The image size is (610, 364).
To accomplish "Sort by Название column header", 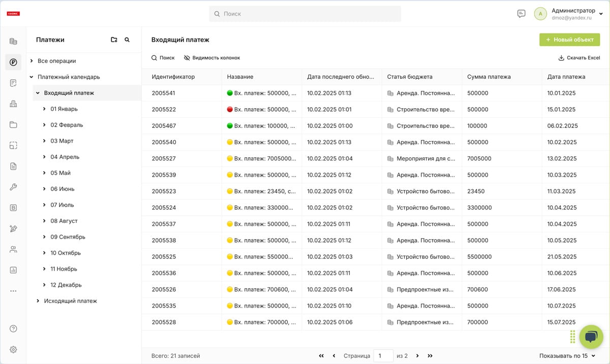I will click(240, 77).
